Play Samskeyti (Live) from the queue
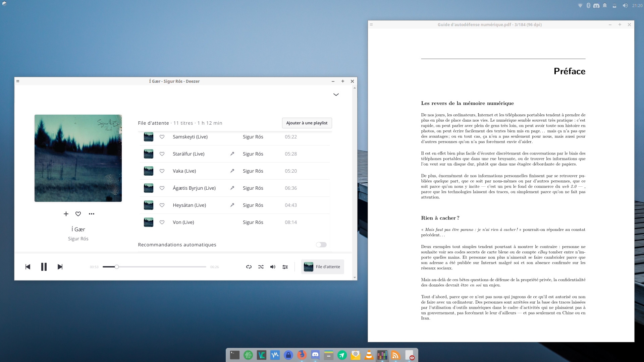Image resolution: width=644 pixels, height=362 pixels. [x=190, y=137]
